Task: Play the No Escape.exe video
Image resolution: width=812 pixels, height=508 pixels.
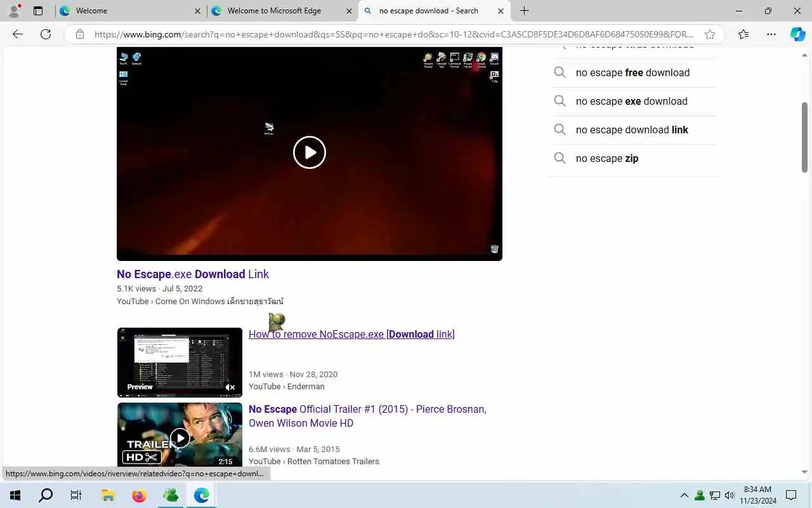Action: point(310,152)
